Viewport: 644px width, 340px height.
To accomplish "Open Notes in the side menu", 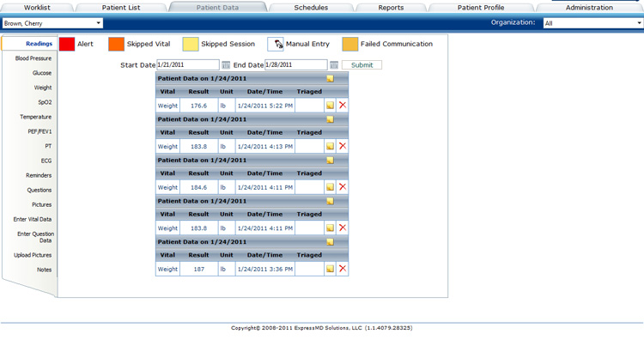I will (x=45, y=270).
